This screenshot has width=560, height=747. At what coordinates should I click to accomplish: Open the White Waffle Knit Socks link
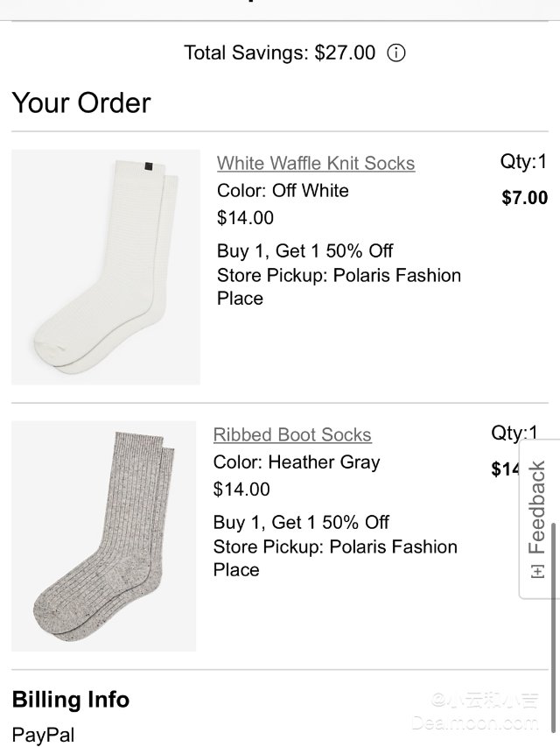pyautogui.click(x=316, y=163)
